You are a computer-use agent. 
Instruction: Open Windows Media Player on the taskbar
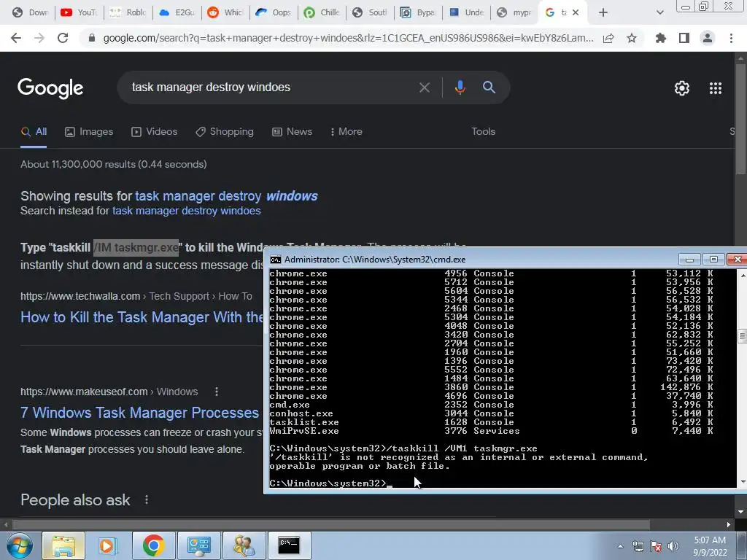tap(108, 545)
